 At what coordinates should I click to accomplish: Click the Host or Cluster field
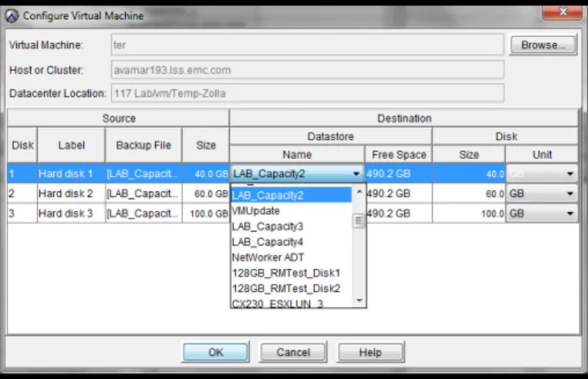click(307, 69)
